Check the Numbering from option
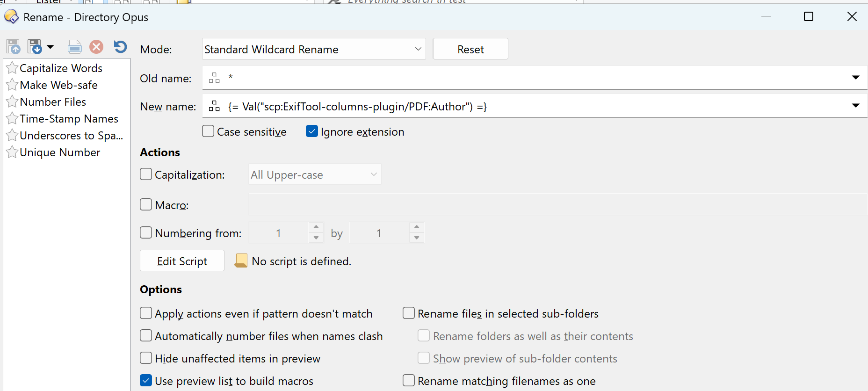This screenshot has height=391, width=868. pos(146,233)
